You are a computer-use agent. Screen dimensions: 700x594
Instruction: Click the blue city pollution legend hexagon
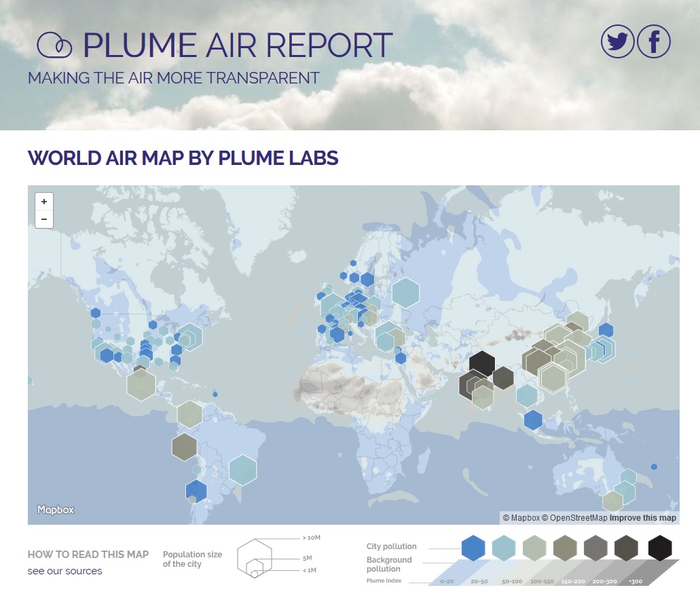tap(473, 548)
